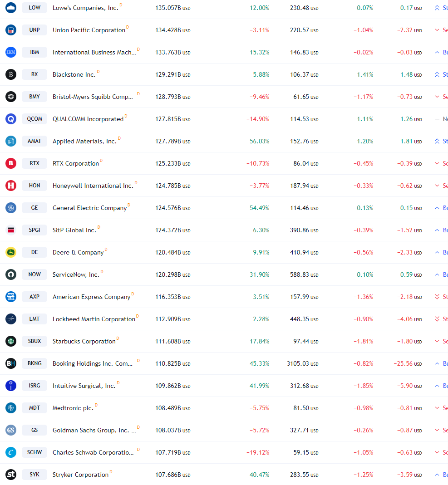Open the LOW ticker symbol
448x485 pixels.
34,8
